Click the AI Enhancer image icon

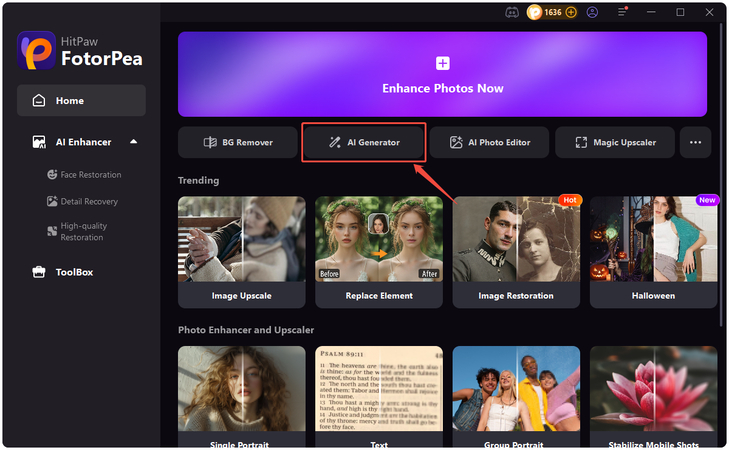[x=39, y=142]
